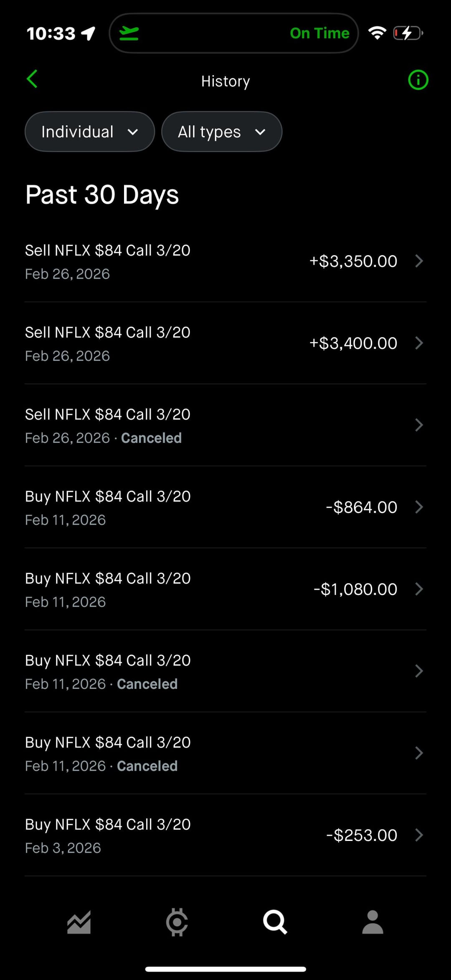
Task: Tap the home indicator bar
Action: pos(225,969)
